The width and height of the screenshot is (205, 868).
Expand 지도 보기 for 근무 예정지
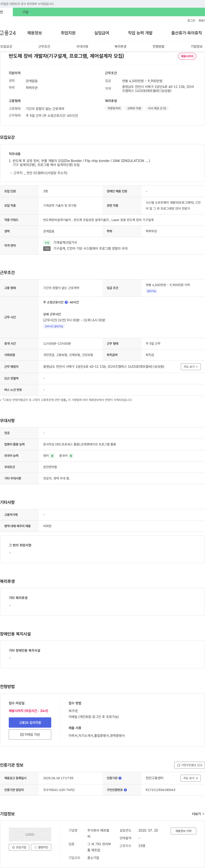click(x=191, y=367)
